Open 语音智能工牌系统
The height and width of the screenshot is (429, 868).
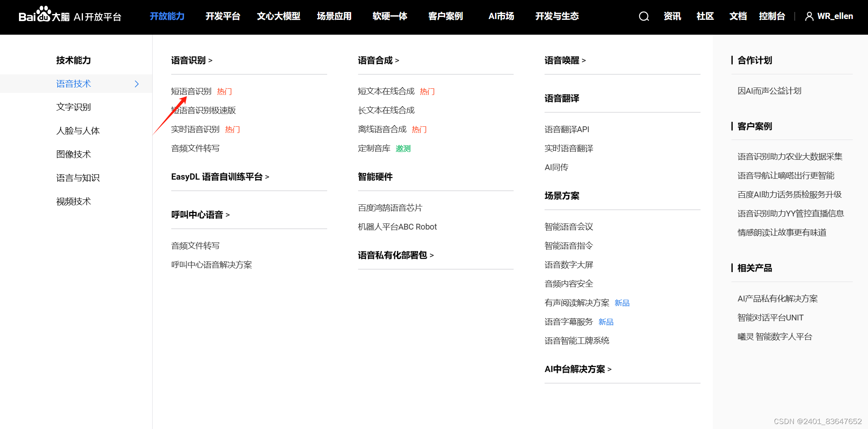577,341
